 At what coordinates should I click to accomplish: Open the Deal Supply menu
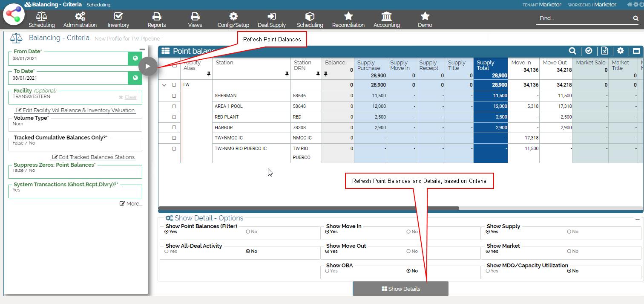click(x=271, y=20)
